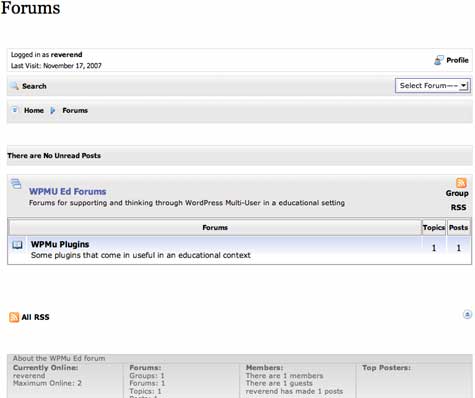The height and width of the screenshot is (398, 475).
Task: Open the WPMu Plugins forum
Action: (x=60, y=244)
